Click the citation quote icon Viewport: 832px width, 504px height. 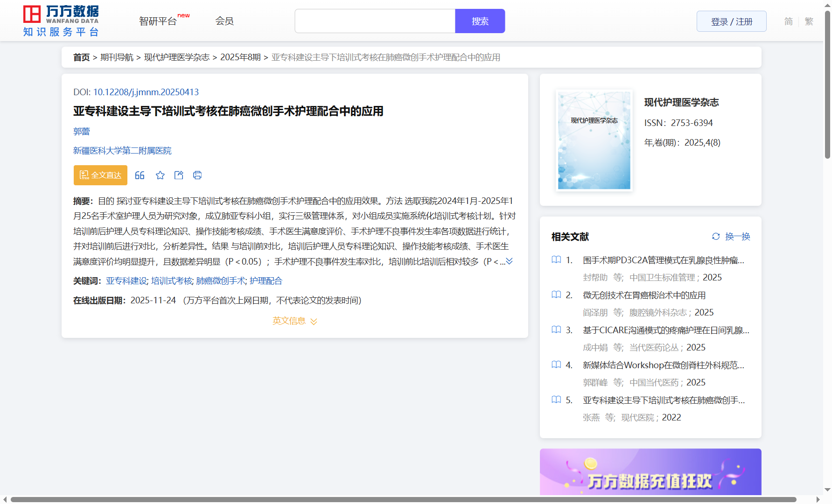140,175
